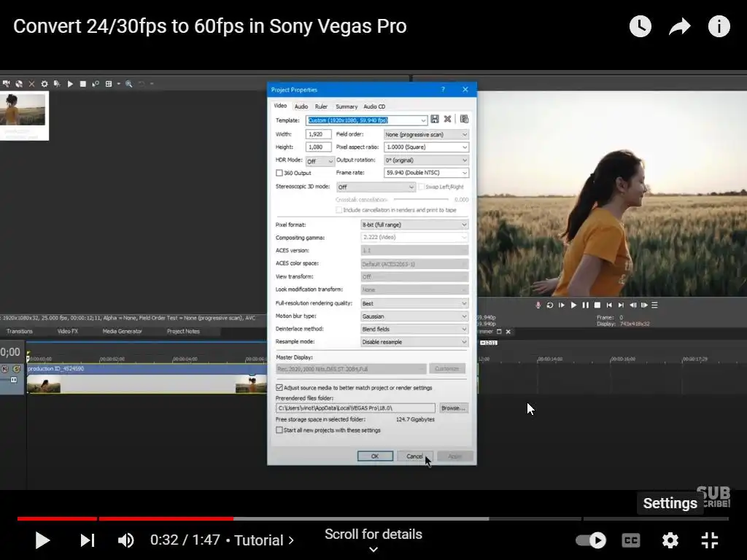This screenshot has height=560, width=747.
Task: Open the Project Notes tab
Action: 183,332
